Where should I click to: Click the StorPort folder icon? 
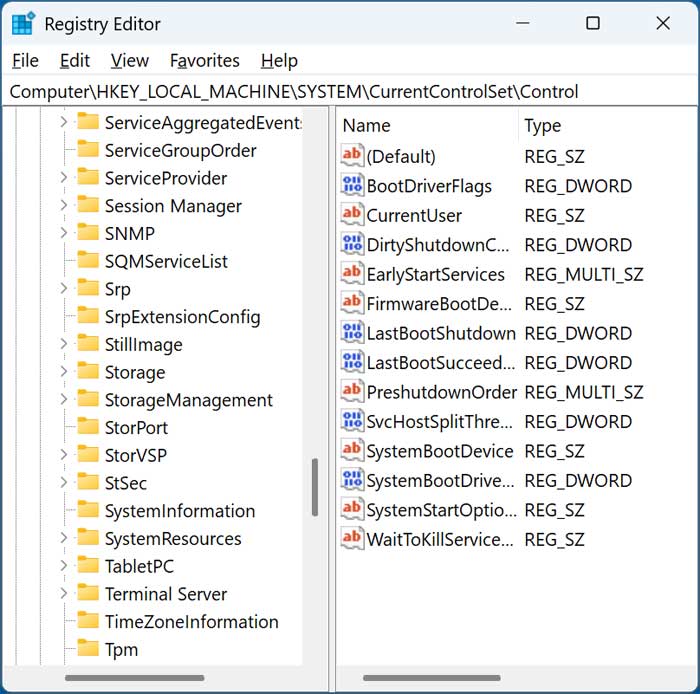click(88, 426)
